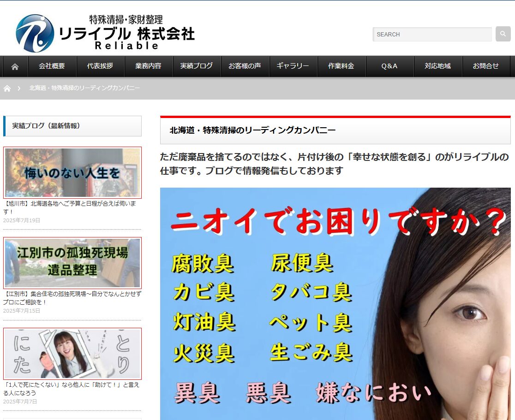Select 業務内容 in the navigation bar
This screenshot has width=515, height=420.
[148, 66]
